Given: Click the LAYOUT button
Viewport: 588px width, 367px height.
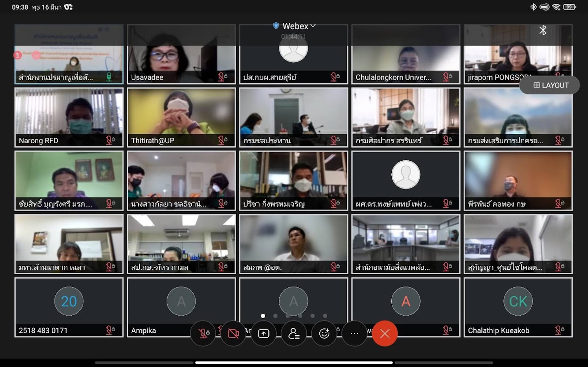Looking at the screenshot, I should 551,85.
